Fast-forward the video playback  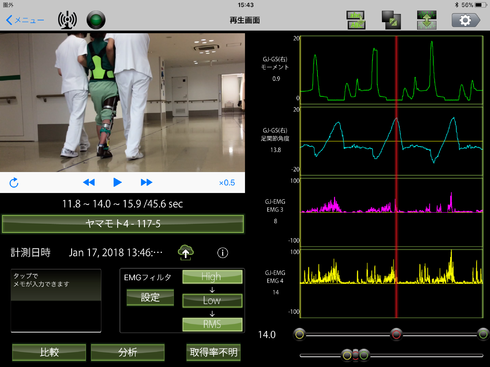click(146, 182)
